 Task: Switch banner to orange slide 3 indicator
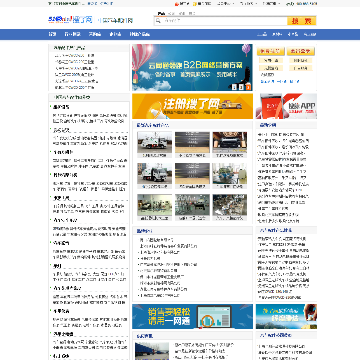click(248, 87)
